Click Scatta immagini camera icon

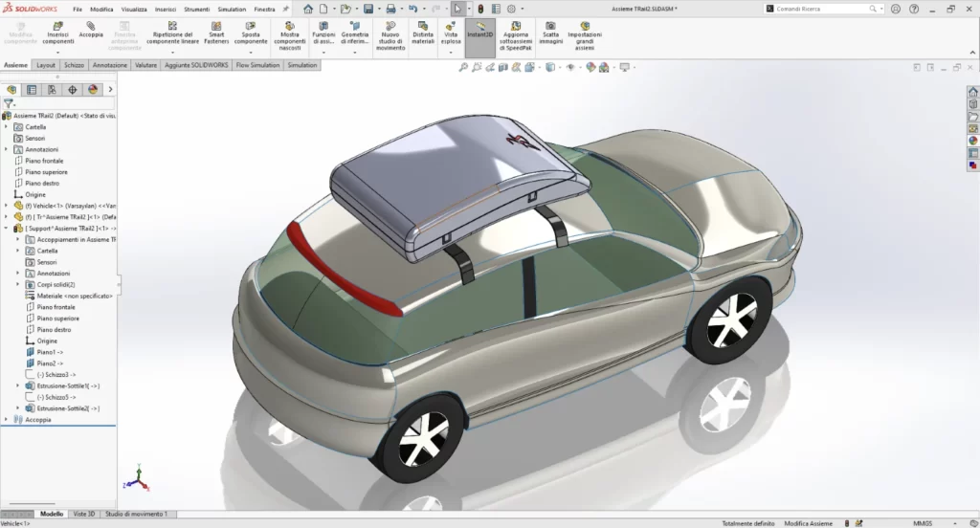550,33
